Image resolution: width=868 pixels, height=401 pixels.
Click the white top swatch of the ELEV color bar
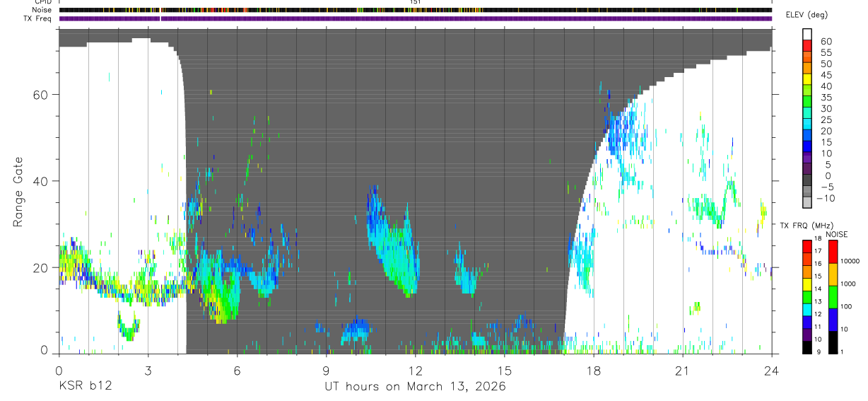click(x=808, y=34)
